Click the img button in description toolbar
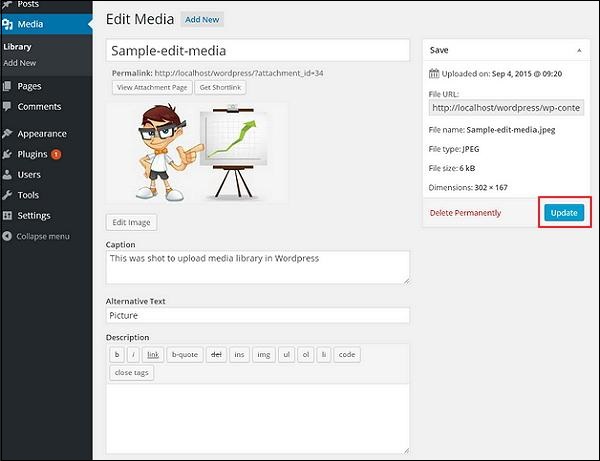The image size is (600, 461). tap(263, 355)
